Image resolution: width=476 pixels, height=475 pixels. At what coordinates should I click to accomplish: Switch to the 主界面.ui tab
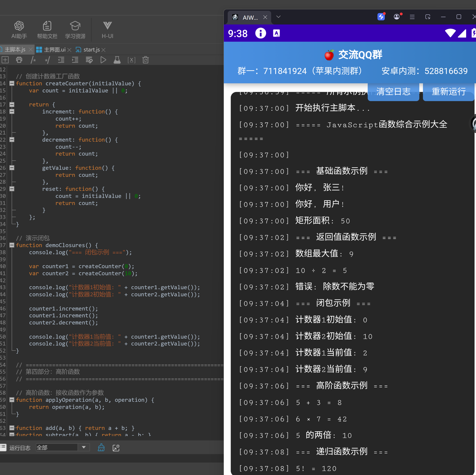54,50
